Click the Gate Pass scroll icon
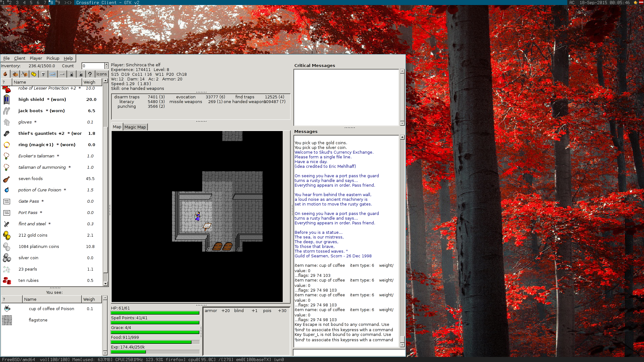Screen dimensions: 644x362 point(7,201)
